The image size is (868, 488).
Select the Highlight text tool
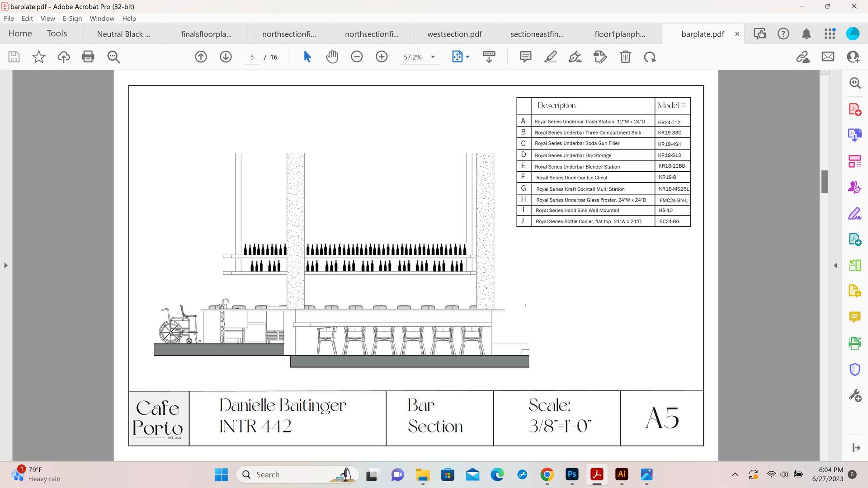(x=550, y=57)
